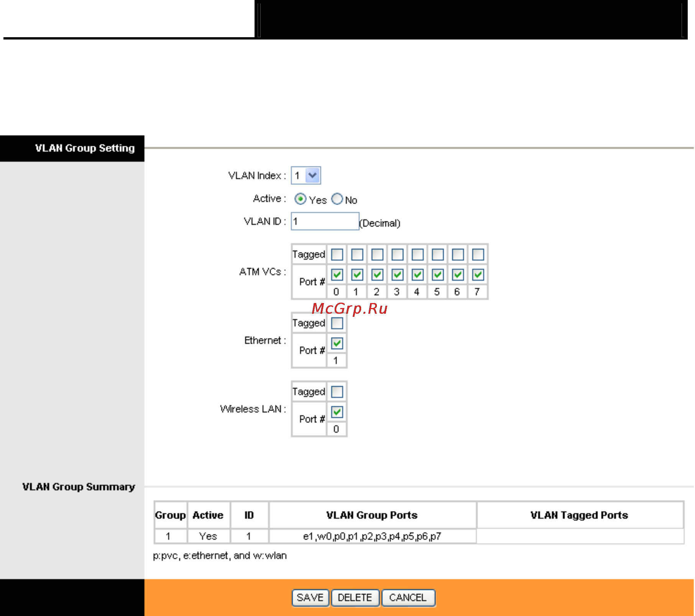Select the Active Yes radio button

[300, 199]
